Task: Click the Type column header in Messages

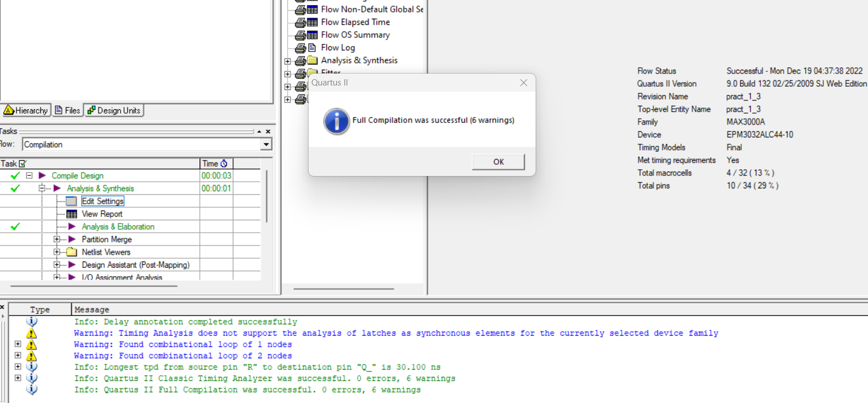Action: click(x=40, y=310)
